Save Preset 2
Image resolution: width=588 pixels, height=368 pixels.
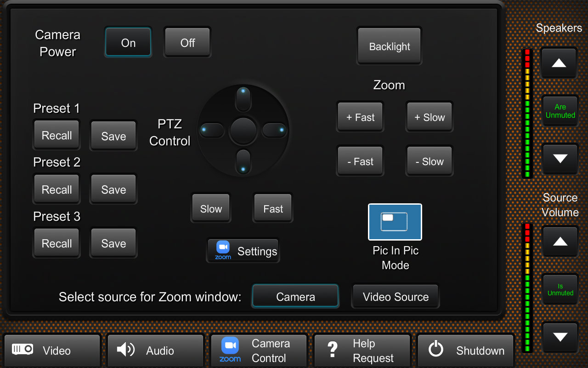click(113, 189)
